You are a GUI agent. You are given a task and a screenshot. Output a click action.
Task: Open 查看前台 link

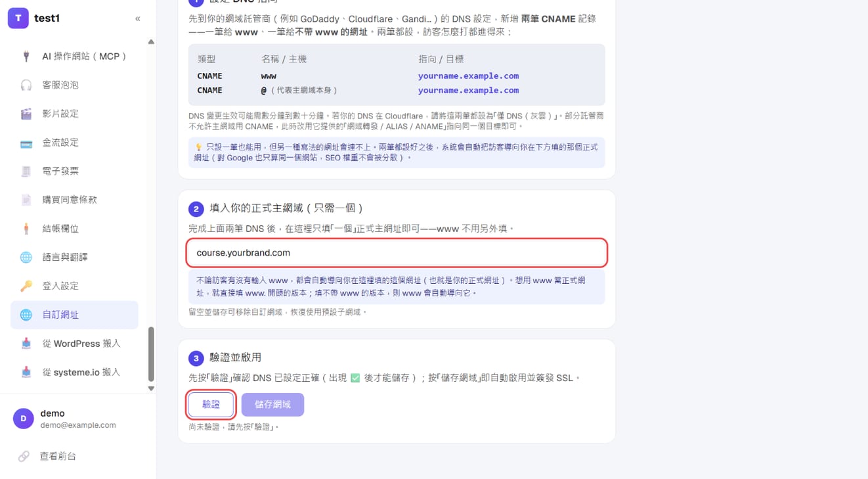58,456
